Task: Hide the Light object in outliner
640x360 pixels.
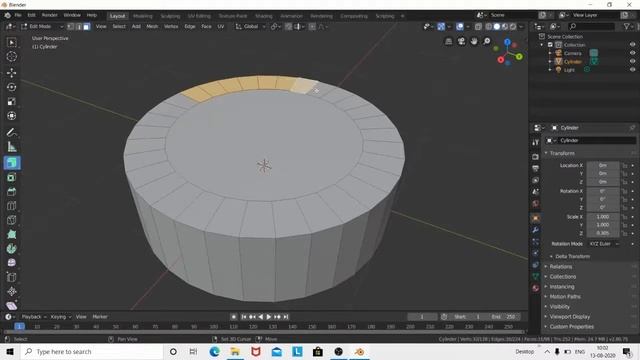Action: click(632, 69)
